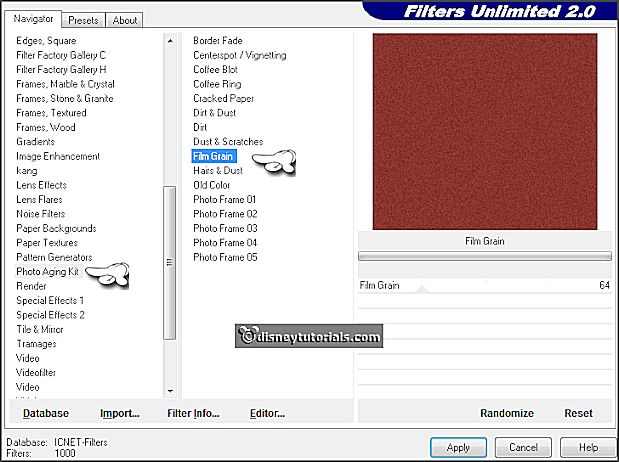Choose the Old Color filter
619x462 pixels.
212,185
